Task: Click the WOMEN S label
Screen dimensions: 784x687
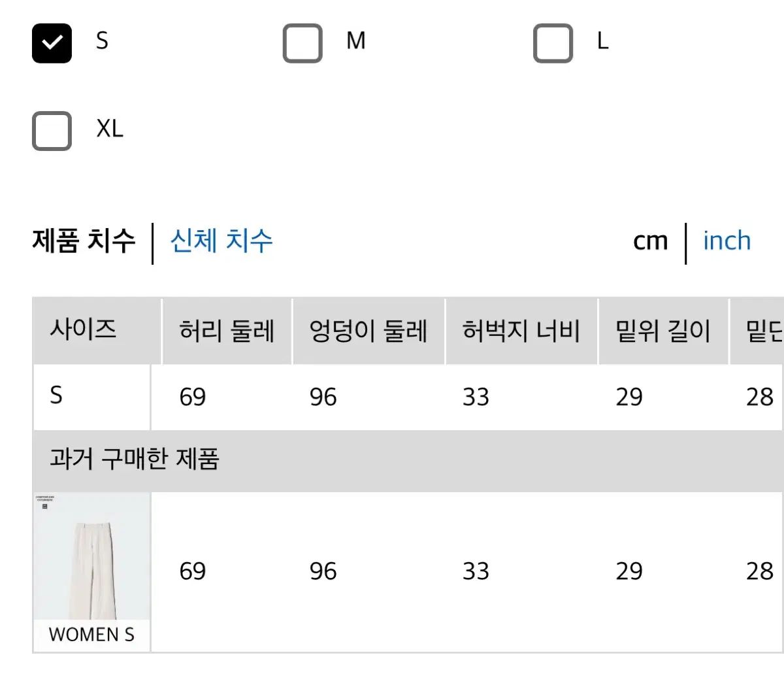Action: [x=91, y=635]
